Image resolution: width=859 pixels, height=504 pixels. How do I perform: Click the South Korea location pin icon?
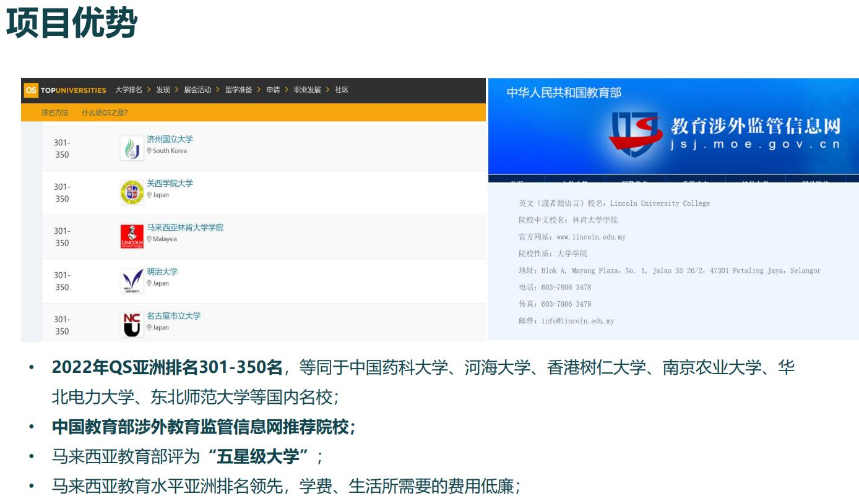[149, 151]
